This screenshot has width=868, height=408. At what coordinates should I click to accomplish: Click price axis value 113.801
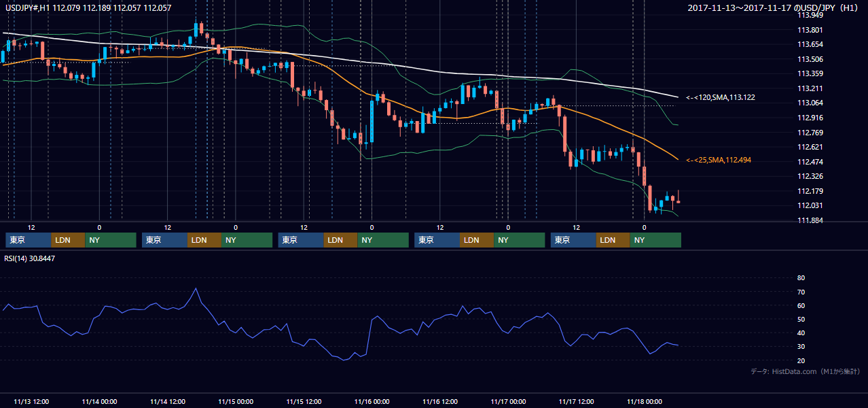click(810, 30)
